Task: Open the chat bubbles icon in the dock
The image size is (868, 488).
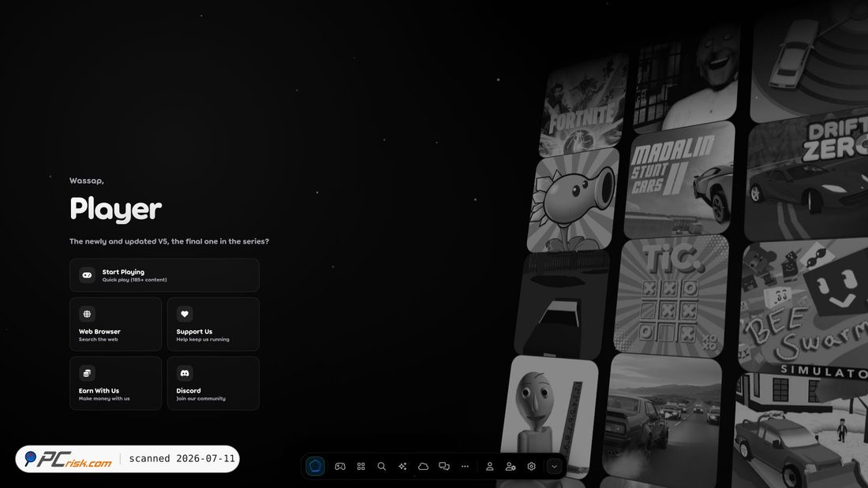Action: [x=444, y=467]
